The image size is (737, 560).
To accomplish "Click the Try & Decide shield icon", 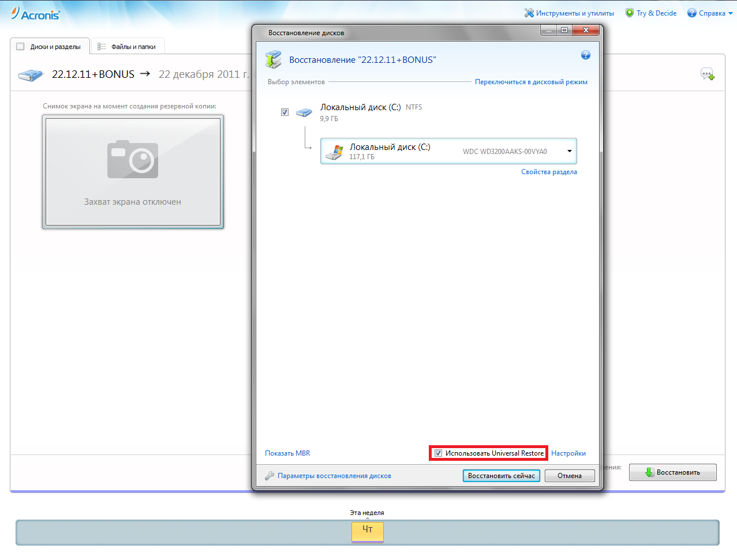I will 630,13.
